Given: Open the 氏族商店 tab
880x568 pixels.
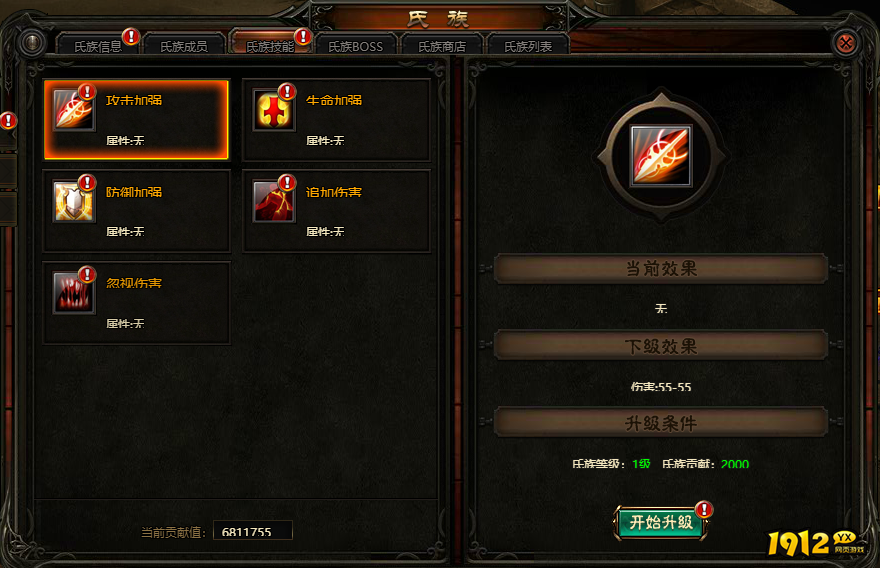Looking at the screenshot, I should coord(442,46).
